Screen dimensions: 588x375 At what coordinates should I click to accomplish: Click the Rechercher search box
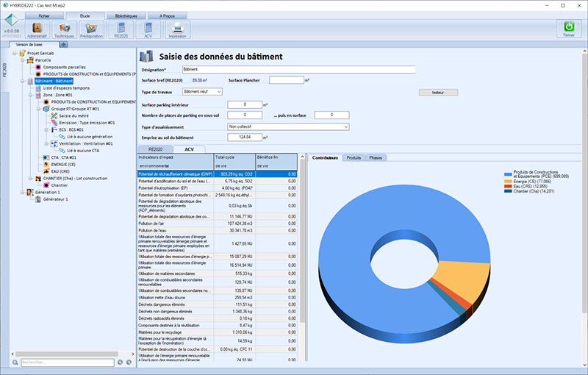pyautogui.click(x=68, y=362)
